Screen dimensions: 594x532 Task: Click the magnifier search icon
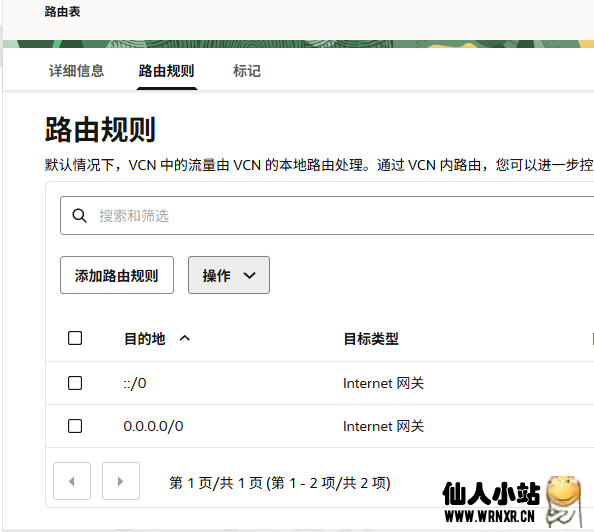click(x=79, y=216)
